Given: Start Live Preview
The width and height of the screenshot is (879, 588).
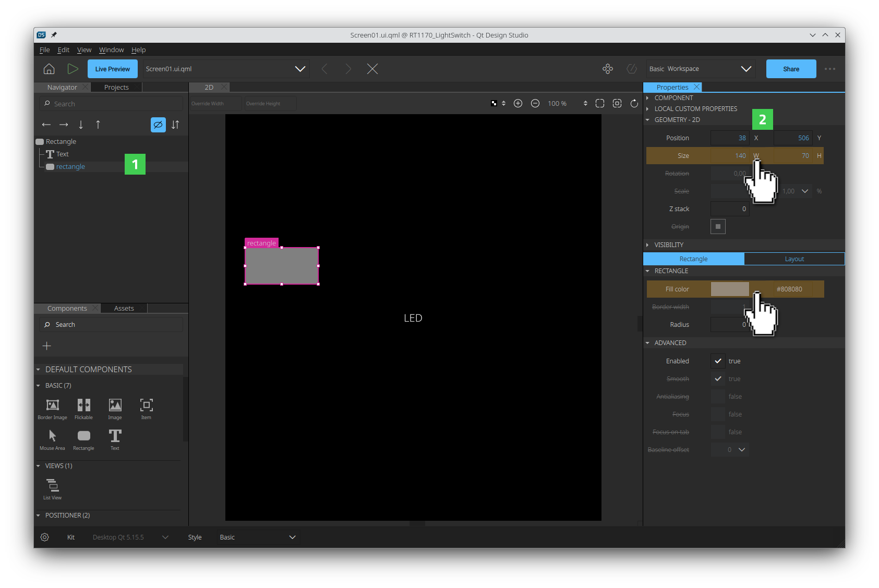Looking at the screenshot, I should (112, 68).
